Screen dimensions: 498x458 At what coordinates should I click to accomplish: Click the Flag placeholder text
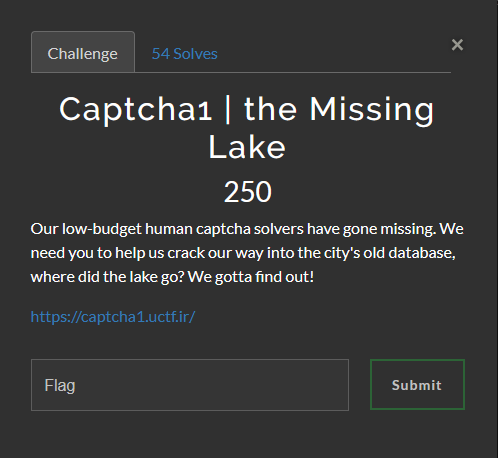(x=60, y=385)
